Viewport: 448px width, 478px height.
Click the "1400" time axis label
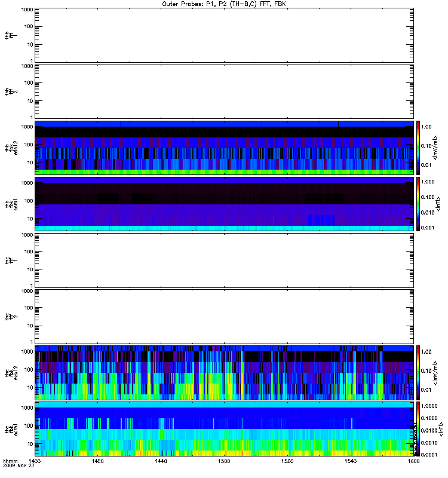35,461
